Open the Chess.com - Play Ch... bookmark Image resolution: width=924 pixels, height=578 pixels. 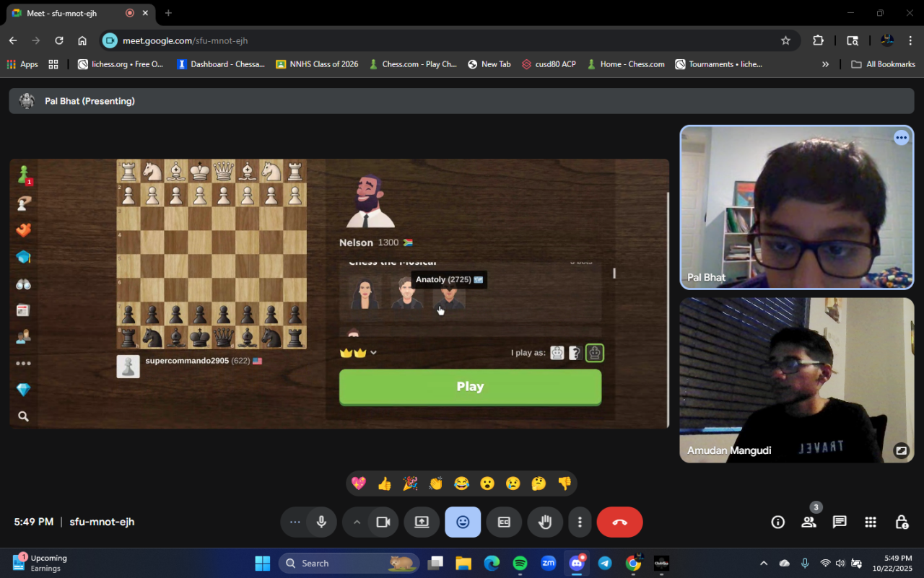coord(413,64)
